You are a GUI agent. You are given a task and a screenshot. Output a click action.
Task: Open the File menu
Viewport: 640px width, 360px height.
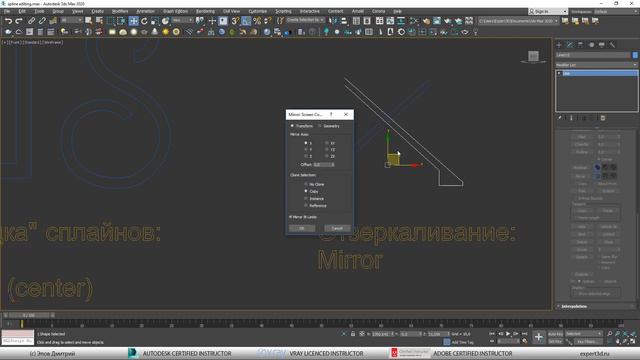(7, 11)
